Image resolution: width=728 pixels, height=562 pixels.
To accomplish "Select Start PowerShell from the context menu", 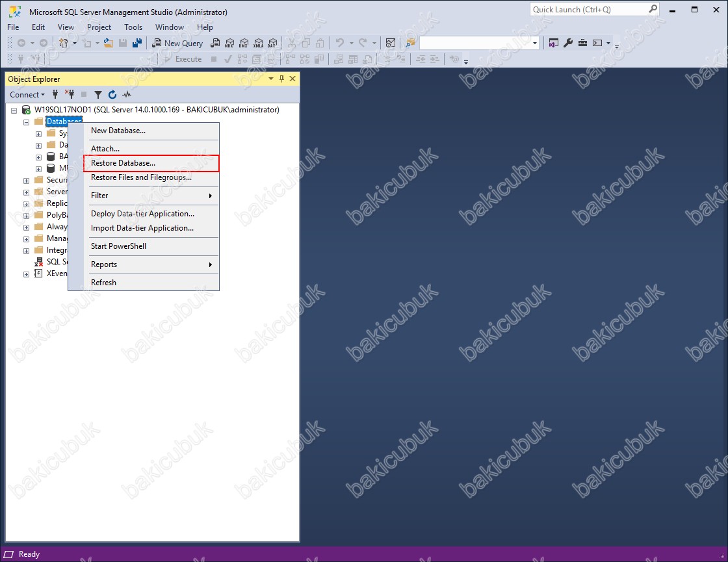I will pyautogui.click(x=151, y=246).
